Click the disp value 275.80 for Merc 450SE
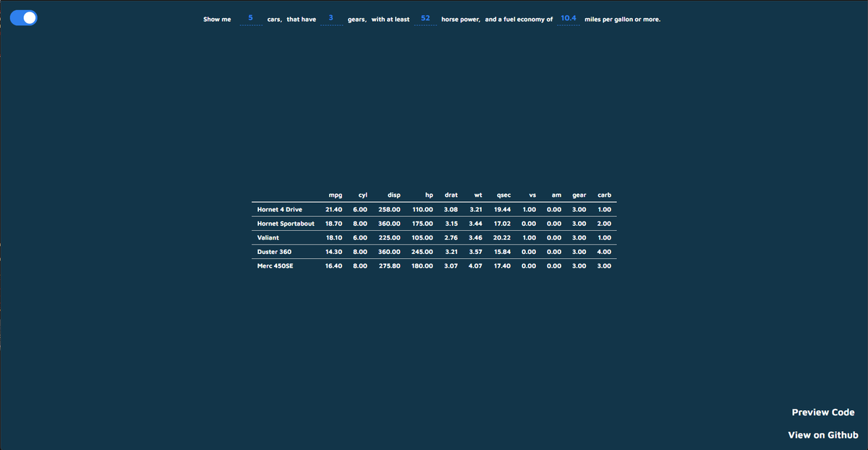 [x=389, y=266]
